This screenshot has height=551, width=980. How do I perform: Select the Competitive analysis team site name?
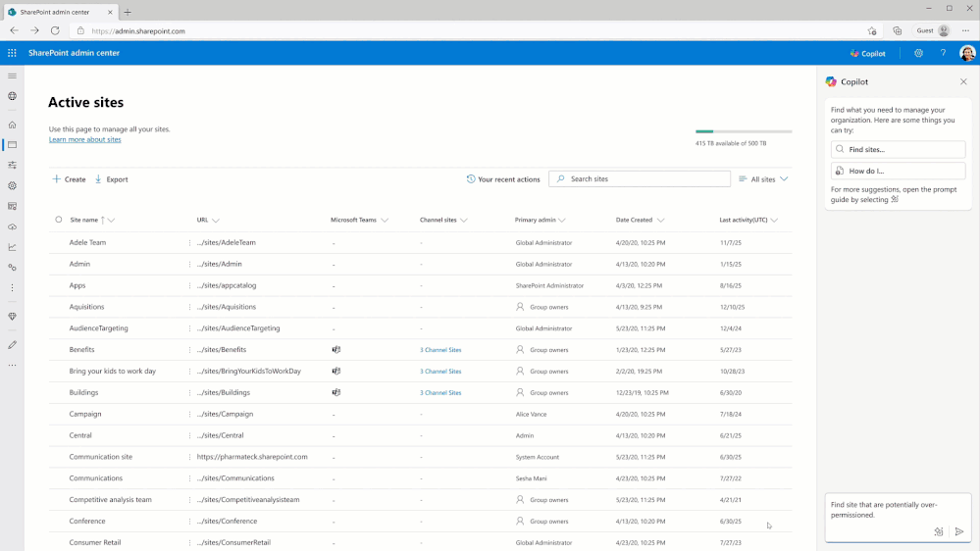click(110, 500)
